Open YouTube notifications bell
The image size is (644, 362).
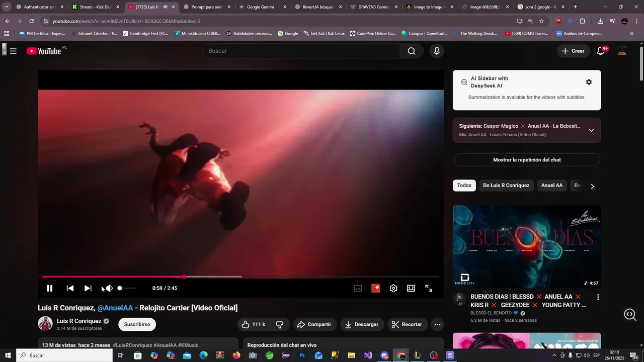coord(601,51)
